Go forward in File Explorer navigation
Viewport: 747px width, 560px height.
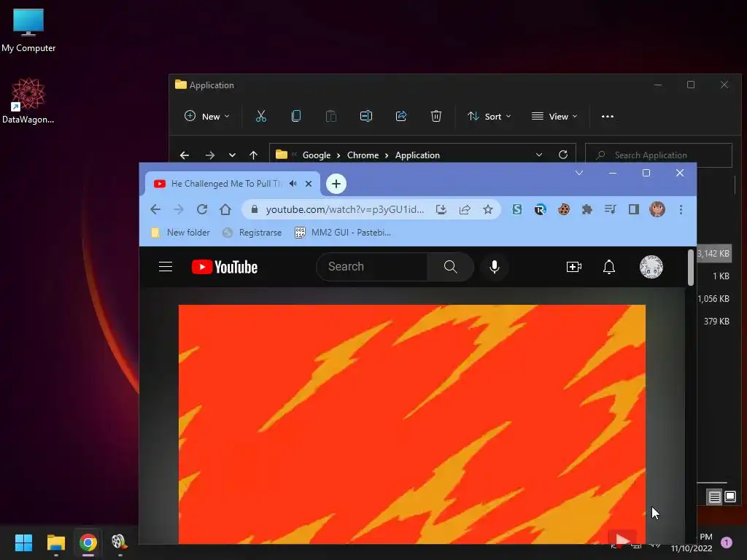click(x=209, y=155)
